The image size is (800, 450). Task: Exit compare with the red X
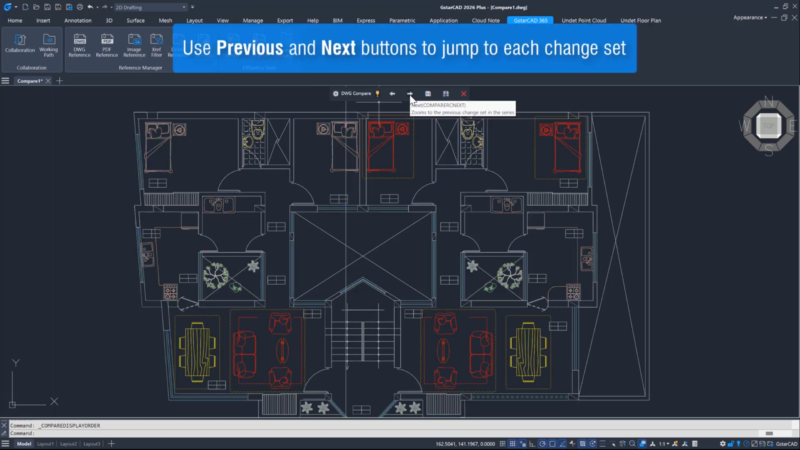pos(463,93)
